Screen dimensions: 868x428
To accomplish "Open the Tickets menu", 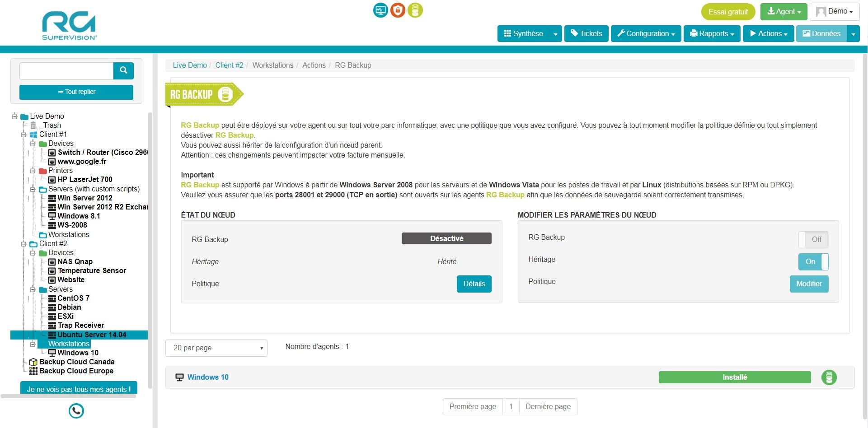I will coord(586,34).
